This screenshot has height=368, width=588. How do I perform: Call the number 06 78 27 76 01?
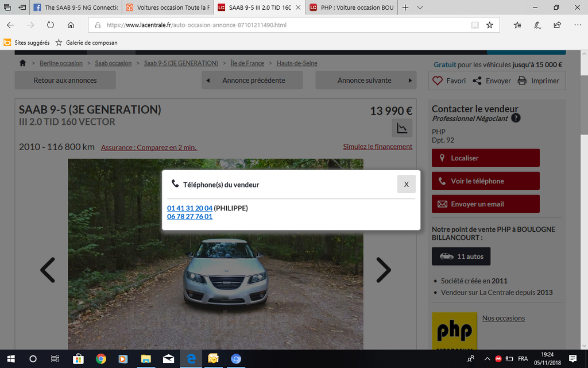(189, 216)
